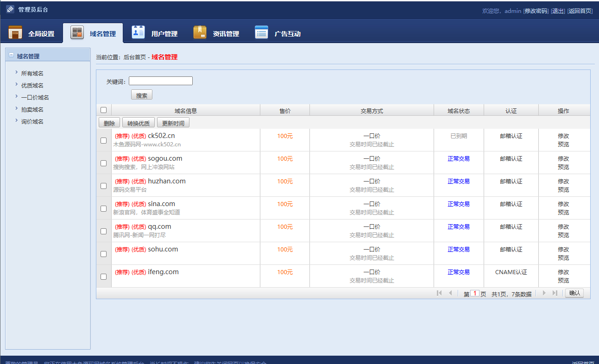The image size is (599, 364).
Task: Click the 已到期 status for ck502.cn
Action: click(459, 136)
